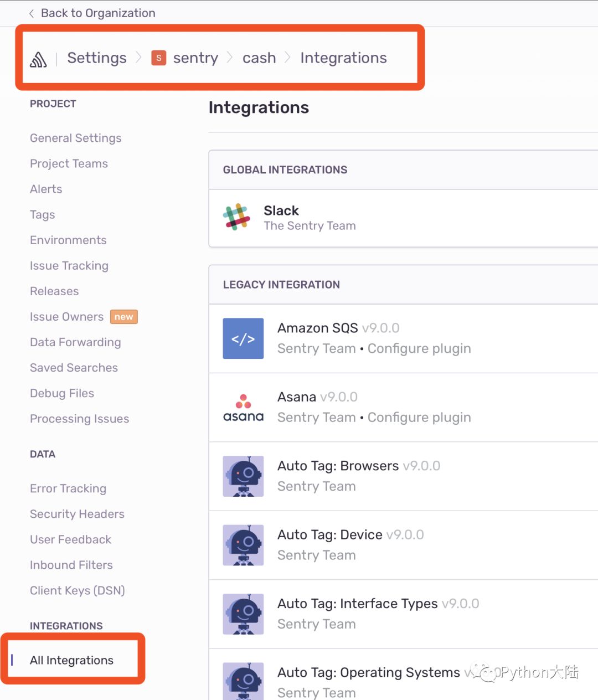Click the DATA sidebar section heading
Screen dimensions: 598x700
[x=43, y=454]
